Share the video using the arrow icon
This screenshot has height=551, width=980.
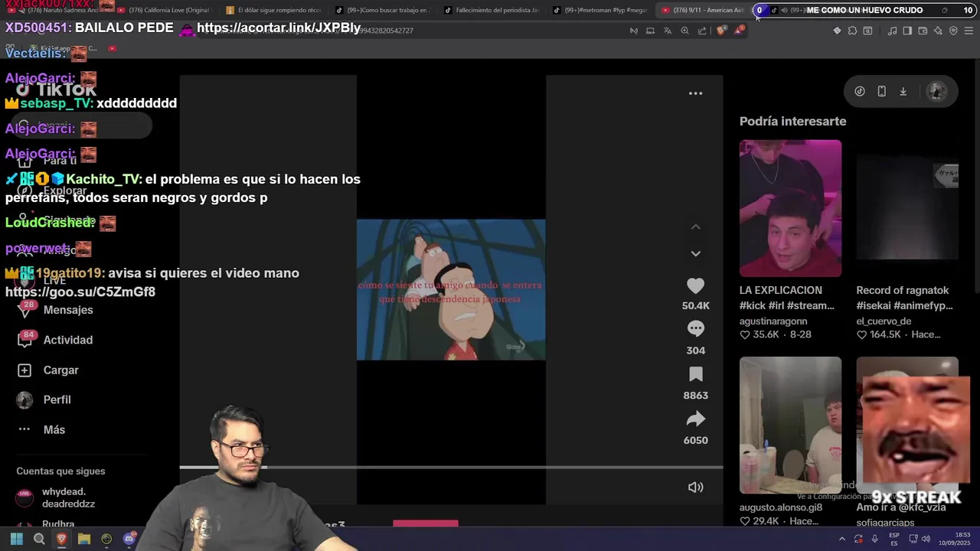pyautogui.click(x=695, y=419)
